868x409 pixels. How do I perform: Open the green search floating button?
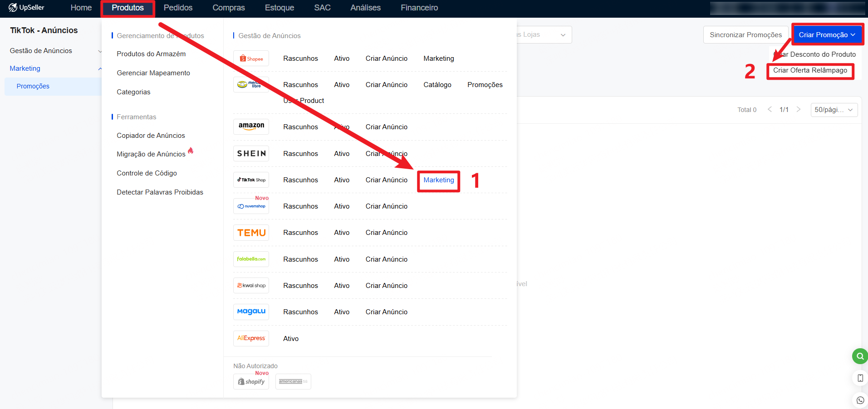(x=860, y=356)
